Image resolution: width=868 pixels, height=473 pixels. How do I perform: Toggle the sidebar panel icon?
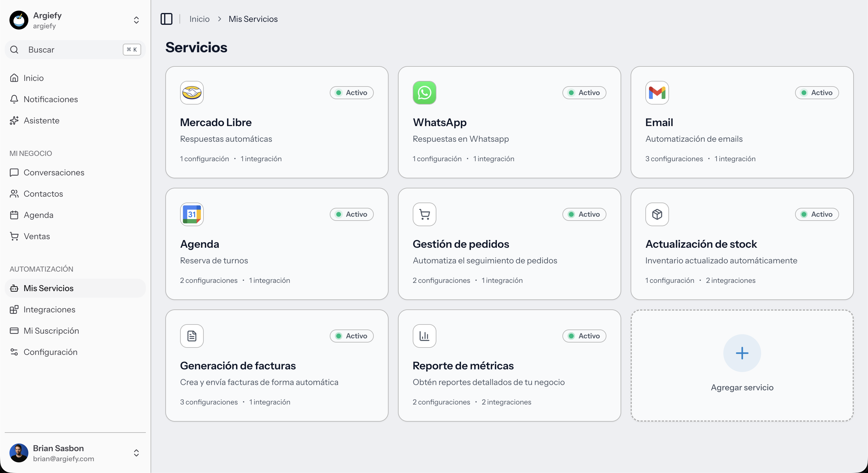click(166, 19)
